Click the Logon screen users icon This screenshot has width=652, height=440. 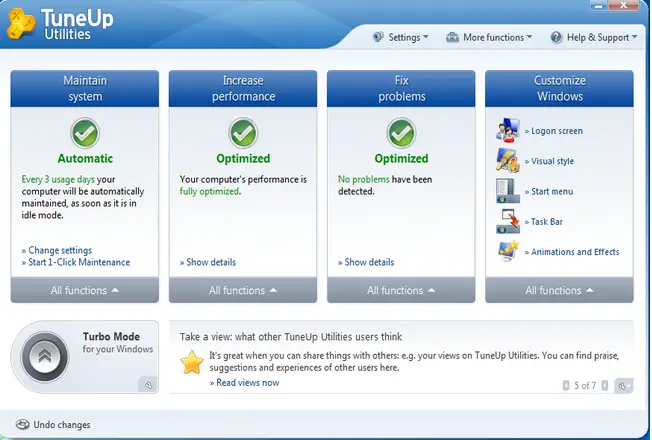pos(508,130)
